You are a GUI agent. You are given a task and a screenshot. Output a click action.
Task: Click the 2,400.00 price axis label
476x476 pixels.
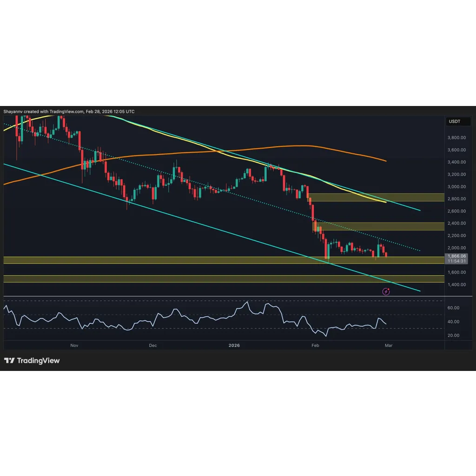point(456,223)
